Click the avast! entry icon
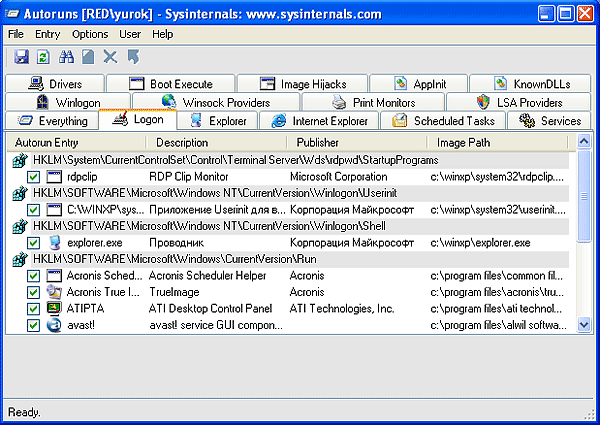 (54, 325)
